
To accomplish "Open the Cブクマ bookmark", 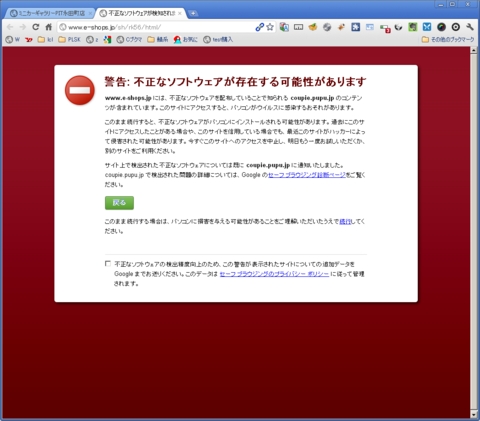I will point(129,40).
